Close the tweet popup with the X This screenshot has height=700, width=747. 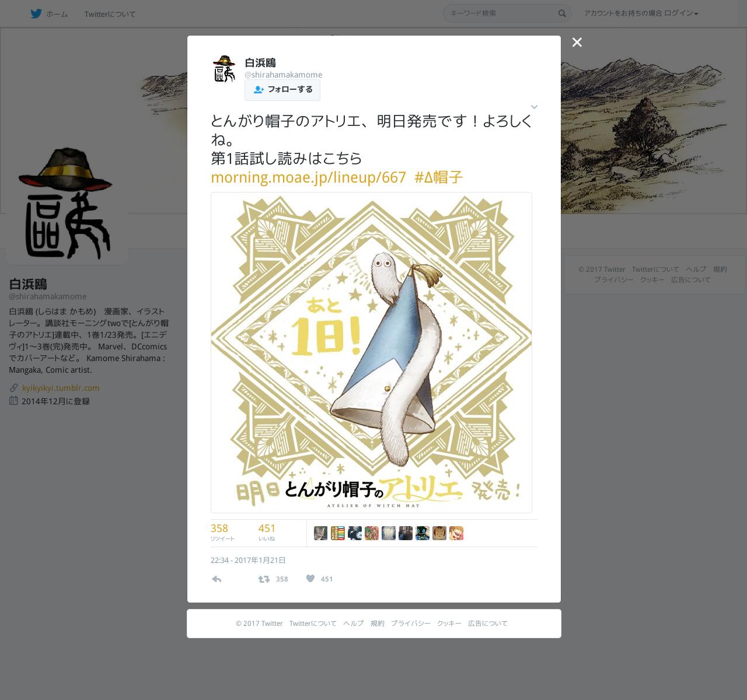coord(577,42)
